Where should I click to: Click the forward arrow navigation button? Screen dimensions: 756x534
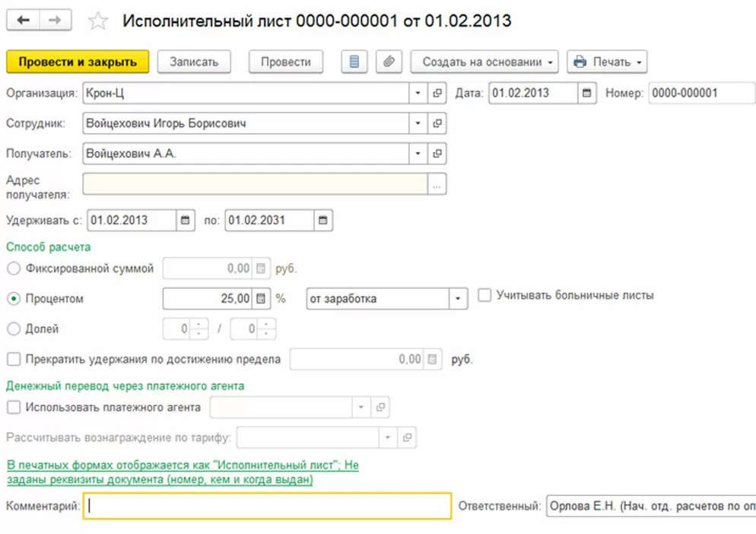55,21
